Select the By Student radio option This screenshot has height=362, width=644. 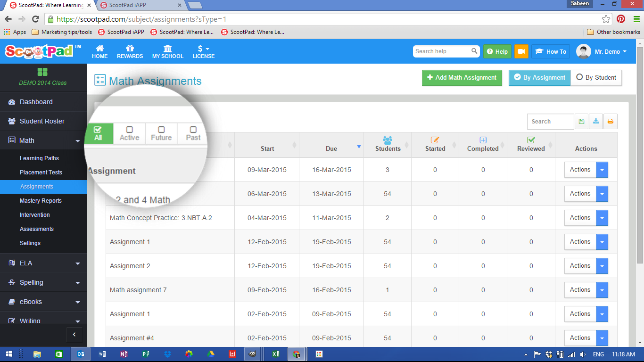(x=596, y=78)
